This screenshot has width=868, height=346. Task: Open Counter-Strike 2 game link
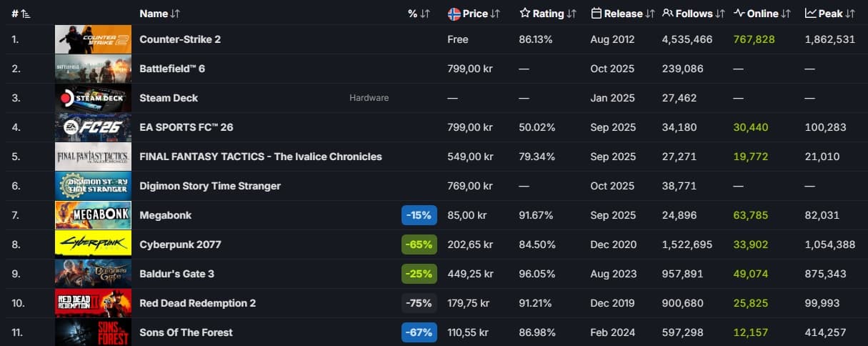180,39
